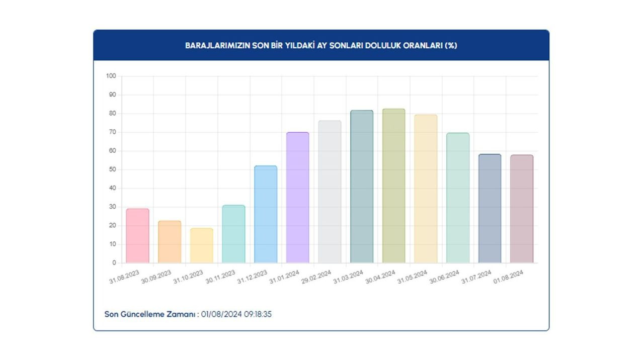Click the 31.07.2024 axis label
The image size is (644, 362).
(476, 277)
